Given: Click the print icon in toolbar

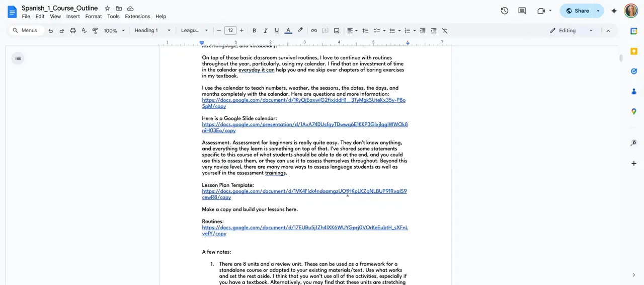Looking at the screenshot, I should (73, 31).
